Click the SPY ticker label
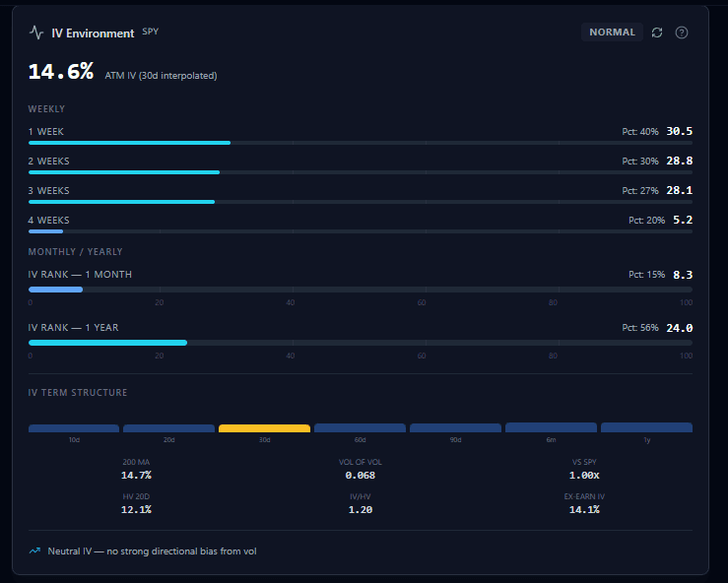728x583 pixels. (x=151, y=32)
